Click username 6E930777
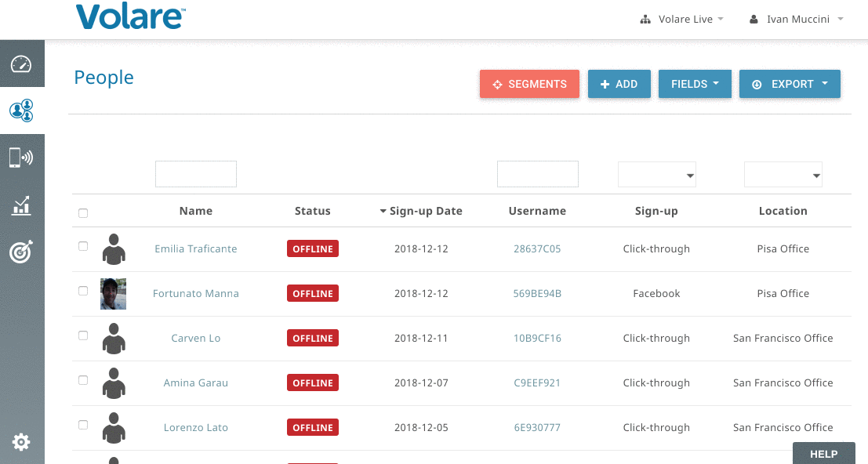Screen dimensions: 868x464 tap(537, 428)
